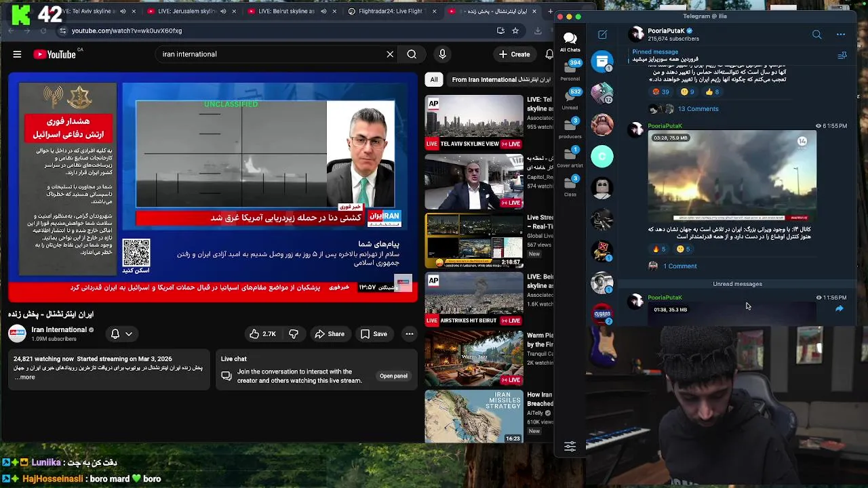
Task: Select From Iran International filter chip
Action: click(501, 79)
